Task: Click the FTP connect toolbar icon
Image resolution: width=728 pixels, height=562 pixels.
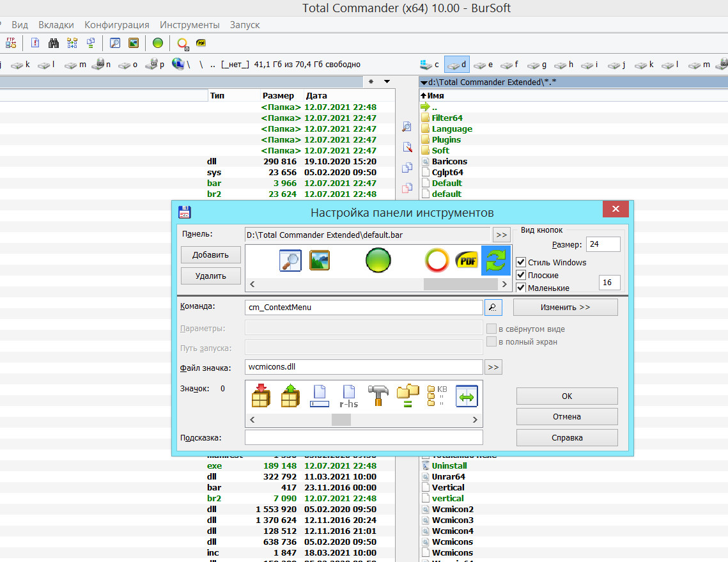Action: point(11,43)
